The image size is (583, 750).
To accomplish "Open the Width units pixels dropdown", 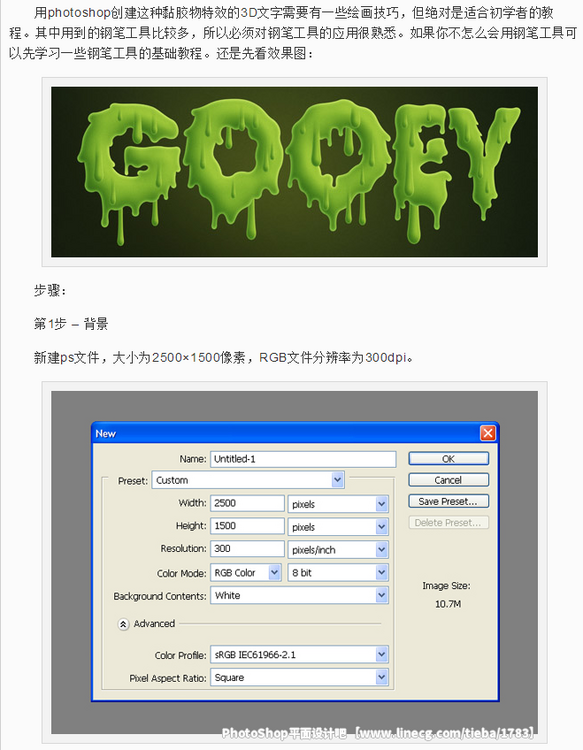I will tap(338, 504).
